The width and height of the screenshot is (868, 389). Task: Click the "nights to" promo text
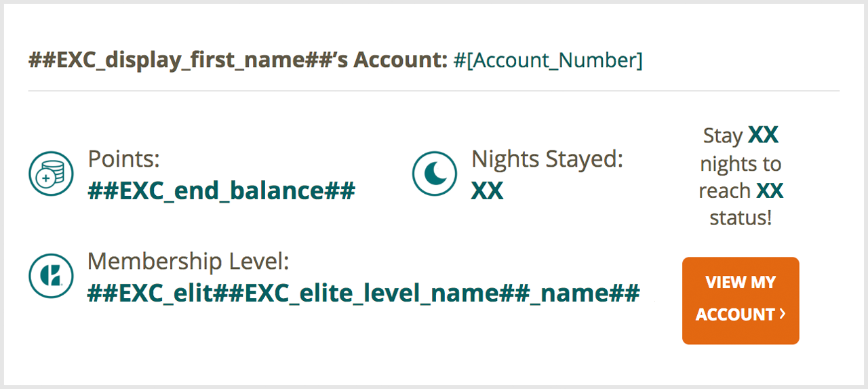(x=741, y=164)
